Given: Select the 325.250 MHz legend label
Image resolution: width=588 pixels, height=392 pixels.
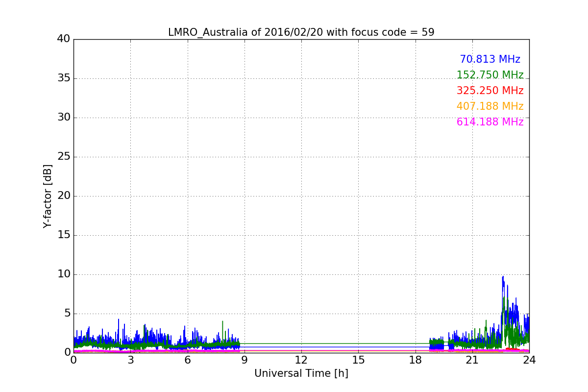Looking at the screenshot, I should [490, 91].
